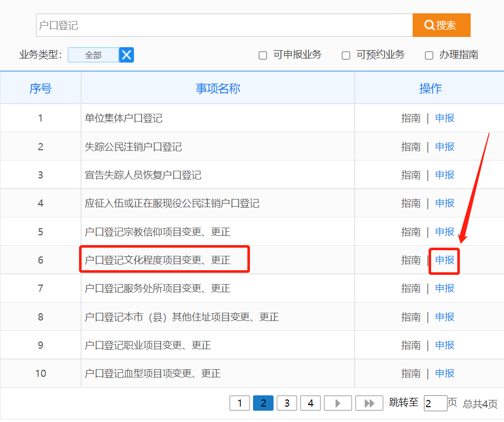
Task: Open 指南 for 单位集体户口登记
Action: (x=411, y=118)
